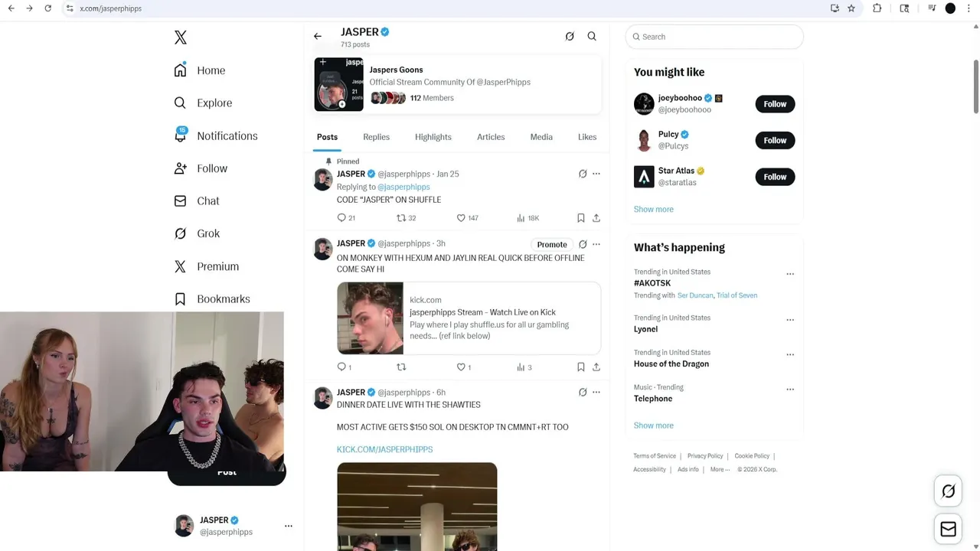
Task: Open Notifications from the sidebar
Action: click(x=216, y=135)
